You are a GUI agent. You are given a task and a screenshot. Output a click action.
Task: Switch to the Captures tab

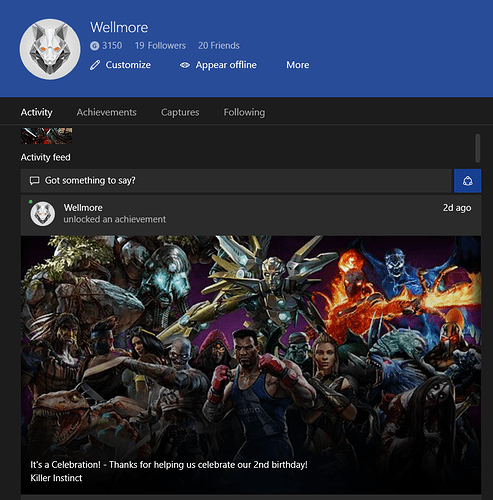tap(180, 112)
